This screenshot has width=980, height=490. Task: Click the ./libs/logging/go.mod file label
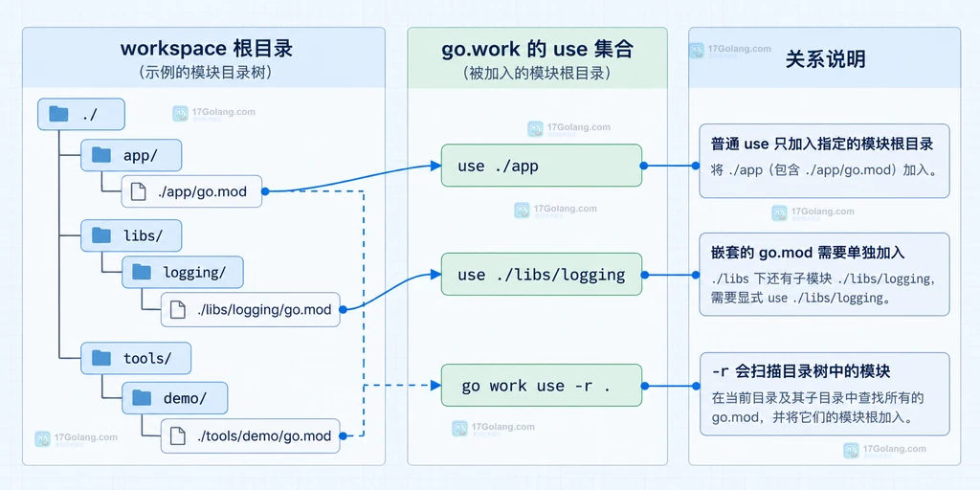[264, 310]
